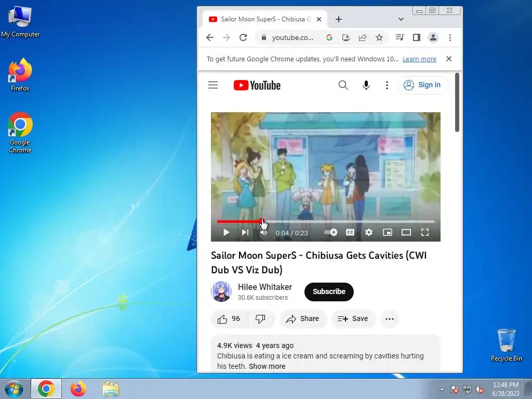The height and width of the screenshot is (399, 532).
Task: Go to YouTube home via logo
Action: (x=257, y=85)
